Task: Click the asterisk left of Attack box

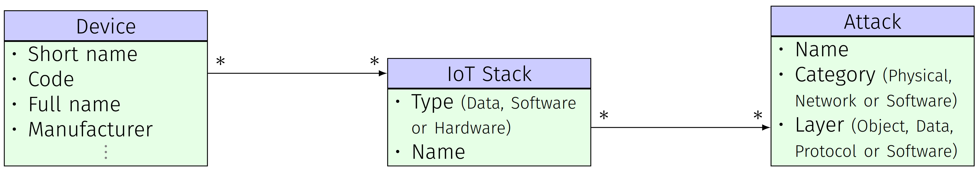Action: click(x=758, y=116)
